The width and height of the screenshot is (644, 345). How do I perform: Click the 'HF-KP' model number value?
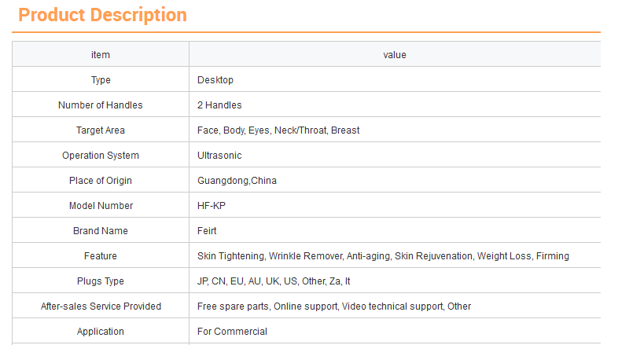[209, 206]
